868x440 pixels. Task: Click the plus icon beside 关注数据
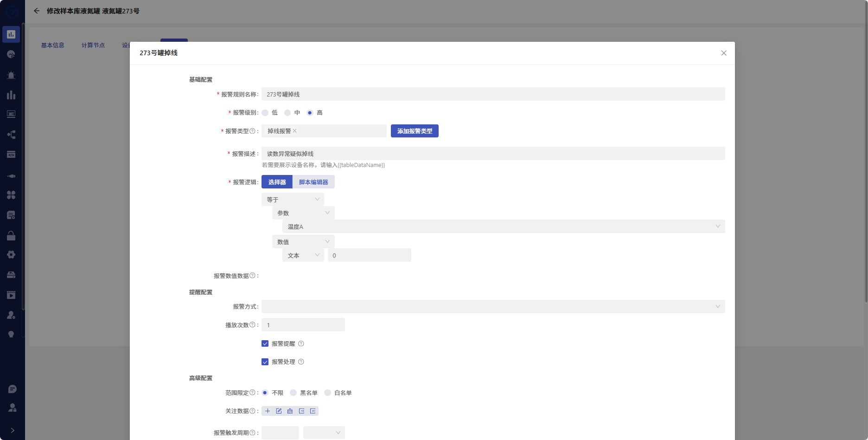[x=268, y=411]
